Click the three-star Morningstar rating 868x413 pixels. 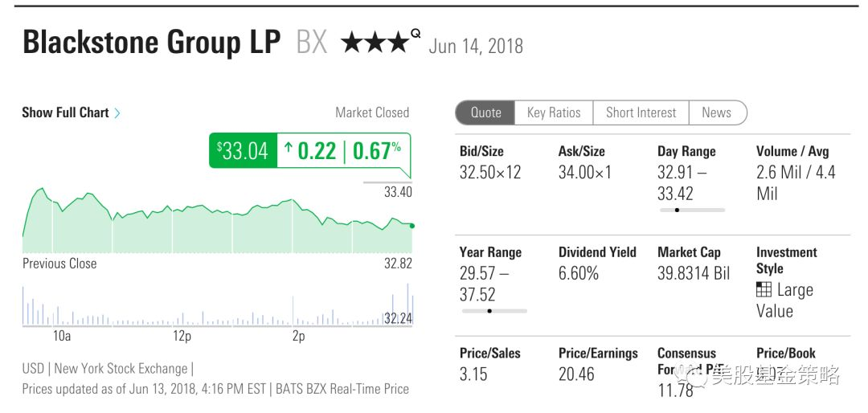coord(375,43)
